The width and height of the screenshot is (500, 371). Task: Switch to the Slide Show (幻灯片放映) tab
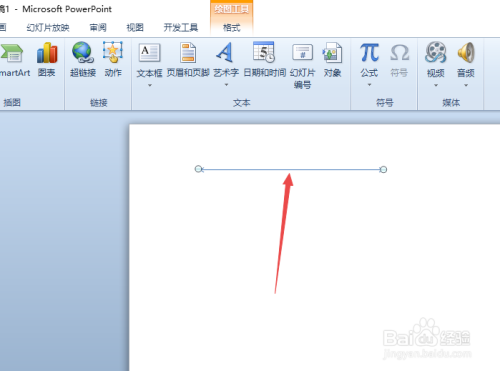[48, 28]
